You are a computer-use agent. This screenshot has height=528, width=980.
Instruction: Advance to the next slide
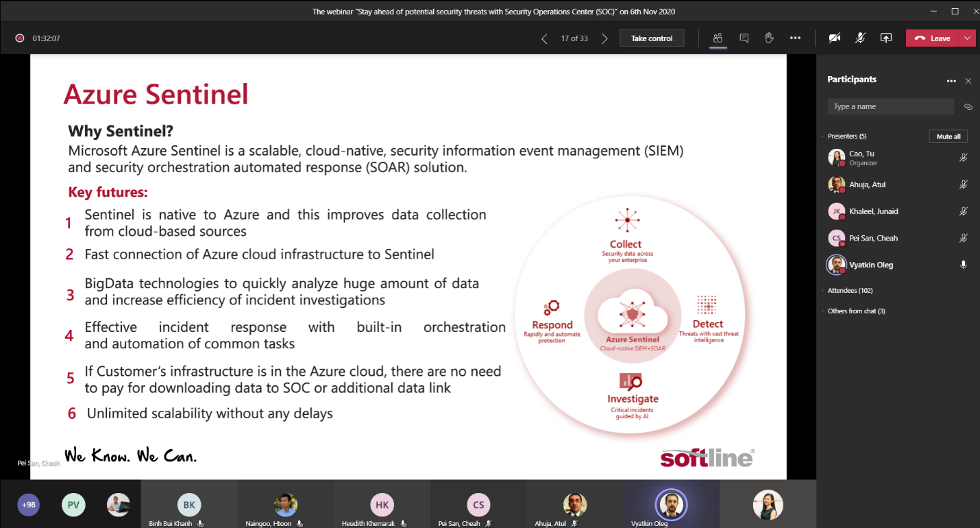click(x=604, y=38)
